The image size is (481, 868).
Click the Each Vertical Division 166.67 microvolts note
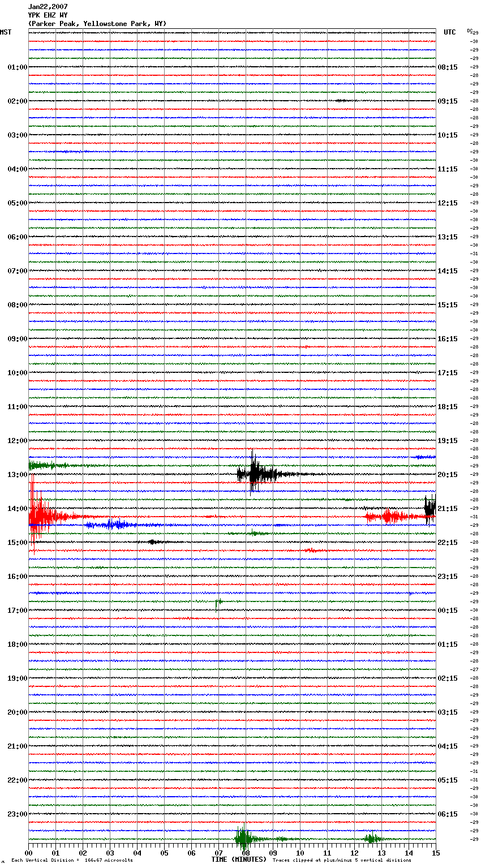72,860
